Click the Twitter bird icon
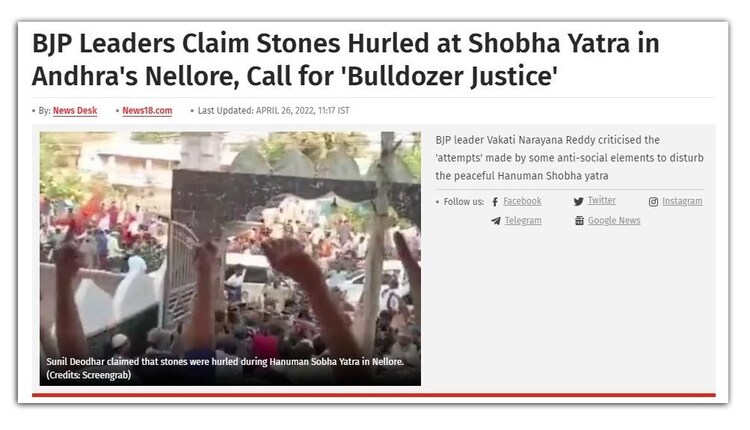Viewport: 750px width, 430px height. point(578,201)
